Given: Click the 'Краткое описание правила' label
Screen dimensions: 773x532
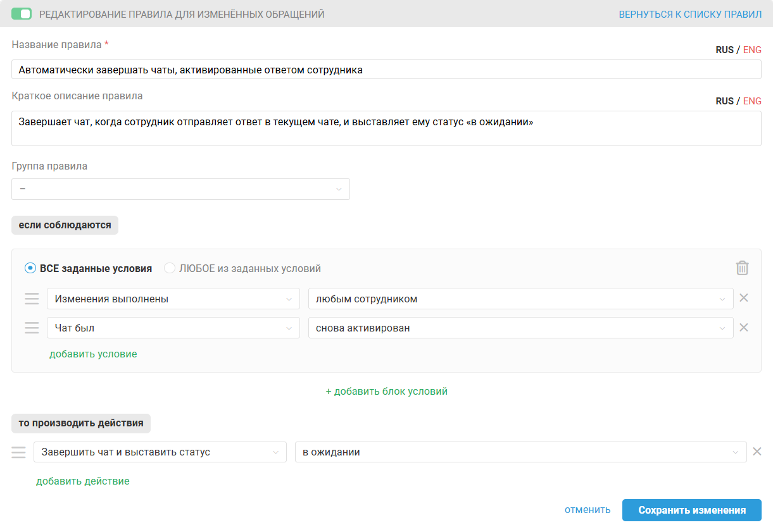Looking at the screenshot, I should coord(77,96).
